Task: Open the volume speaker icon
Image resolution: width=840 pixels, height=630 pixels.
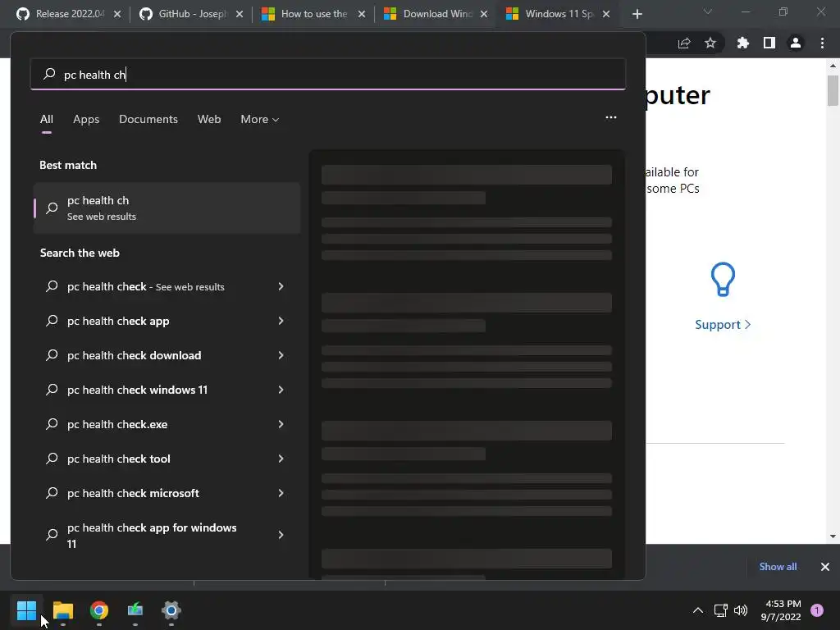Action: [741, 610]
